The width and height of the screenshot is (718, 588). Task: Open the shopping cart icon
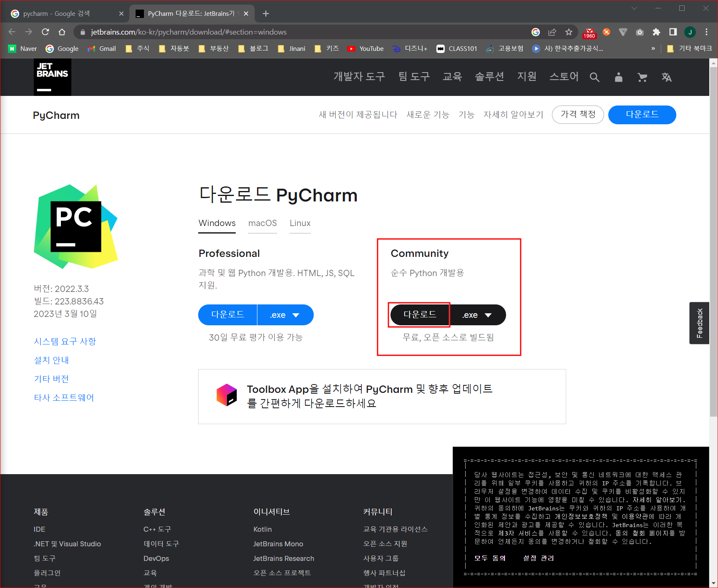pyautogui.click(x=642, y=77)
